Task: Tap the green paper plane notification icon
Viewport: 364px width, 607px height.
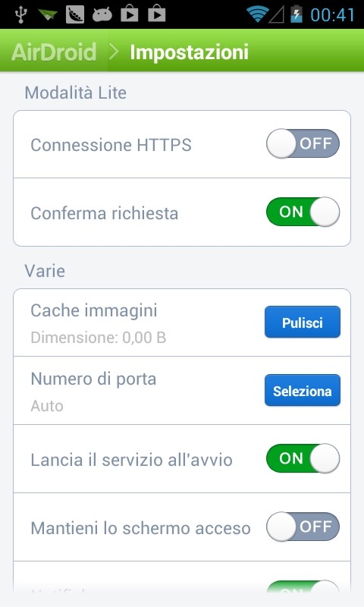Action: (x=48, y=14)
